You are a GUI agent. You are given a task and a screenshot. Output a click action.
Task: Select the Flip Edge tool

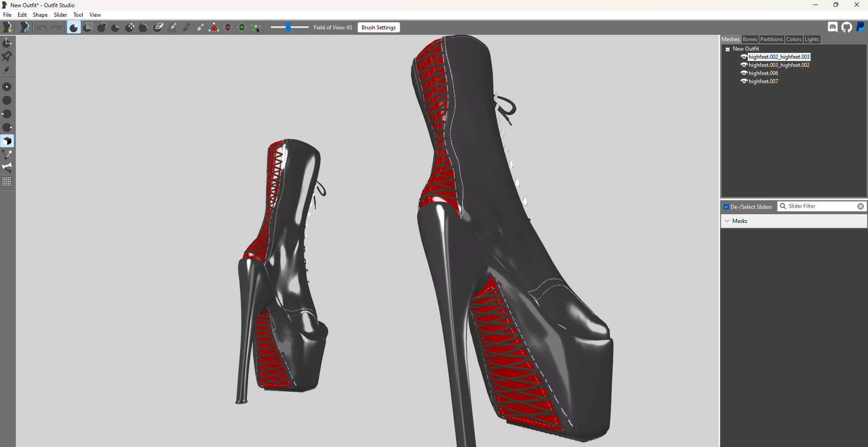coord(228,28)
